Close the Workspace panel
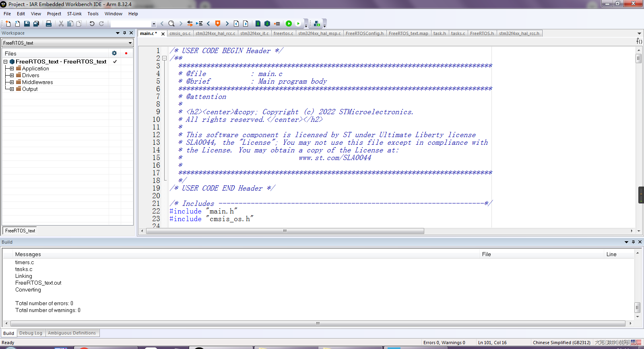Viewport: 644px width, 349px height. pos(131,33)
